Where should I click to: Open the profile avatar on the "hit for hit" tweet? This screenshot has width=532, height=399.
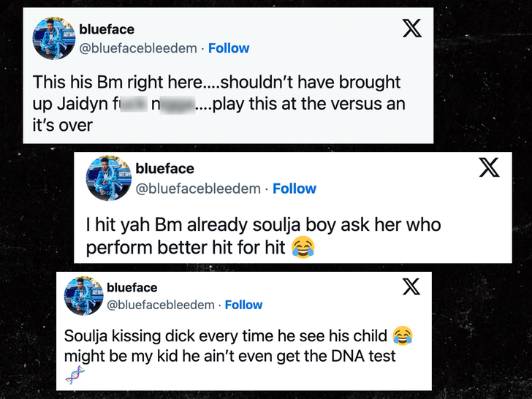coord(108,178)
